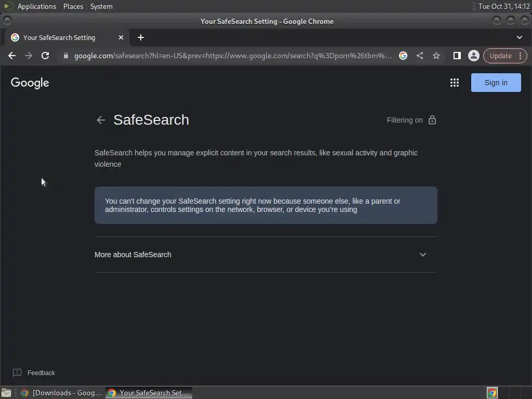This screenshot has height=399, width=532.
Task: Bookmark this tab with the star icon
Action: tap(436, 56)
